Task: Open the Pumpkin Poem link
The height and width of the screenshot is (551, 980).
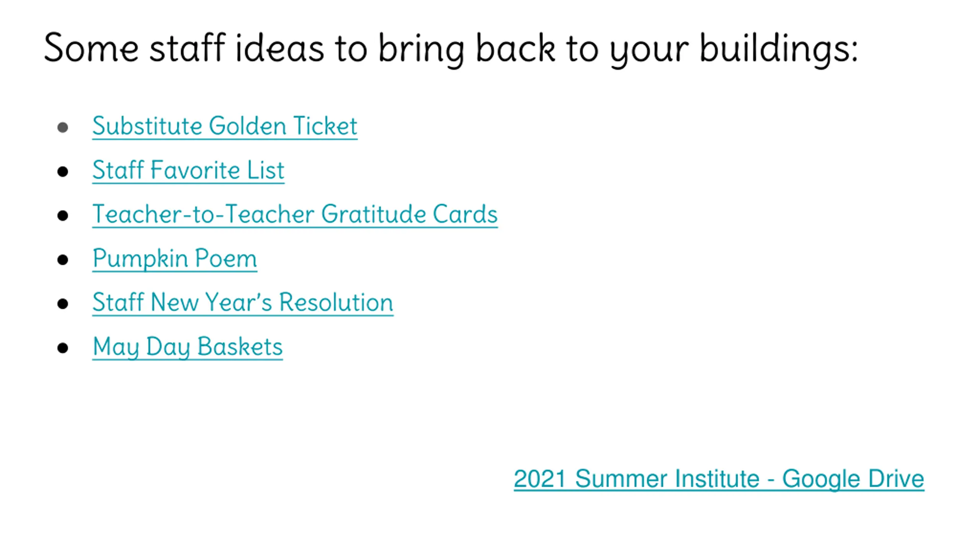Action: pos(175,258)
